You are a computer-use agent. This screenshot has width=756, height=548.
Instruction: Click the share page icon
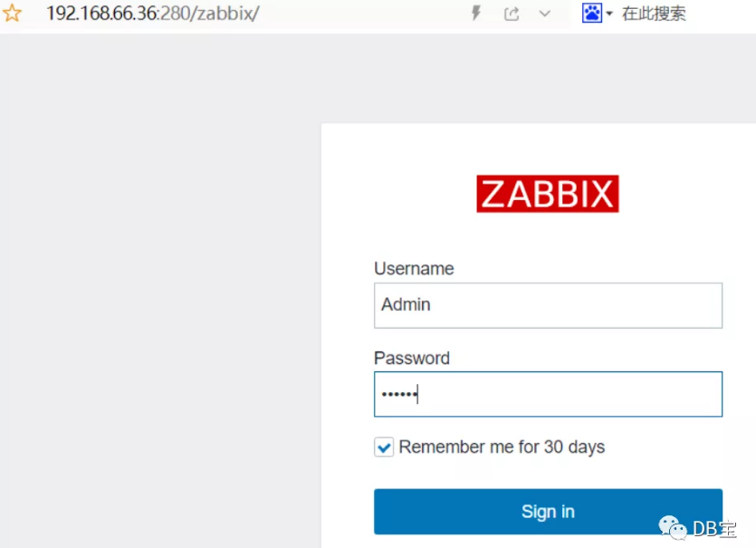click(x=512, y=14)
